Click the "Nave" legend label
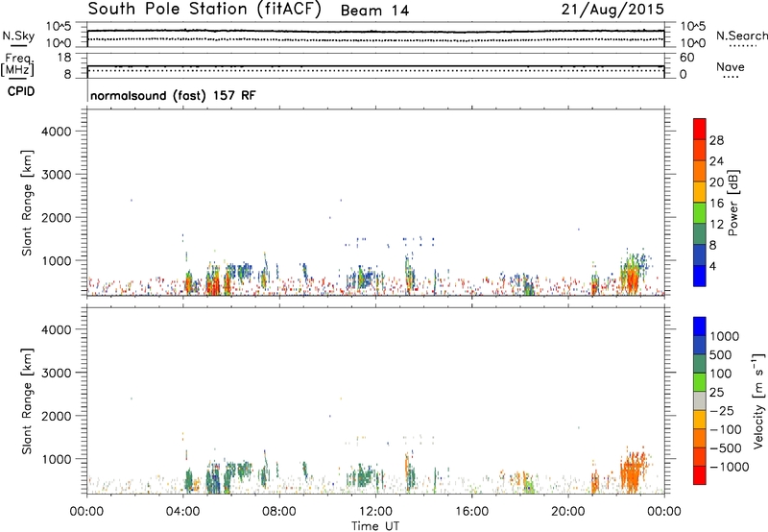 coord(731,66)
